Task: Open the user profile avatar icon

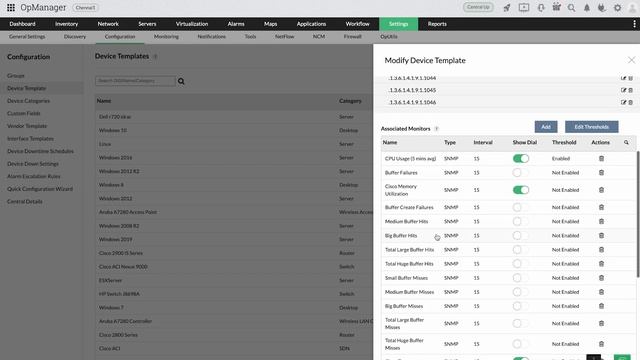Action: 632,7
